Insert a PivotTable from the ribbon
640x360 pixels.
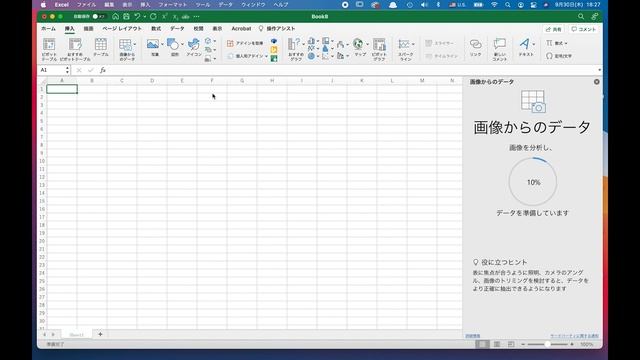click(49, 49)
